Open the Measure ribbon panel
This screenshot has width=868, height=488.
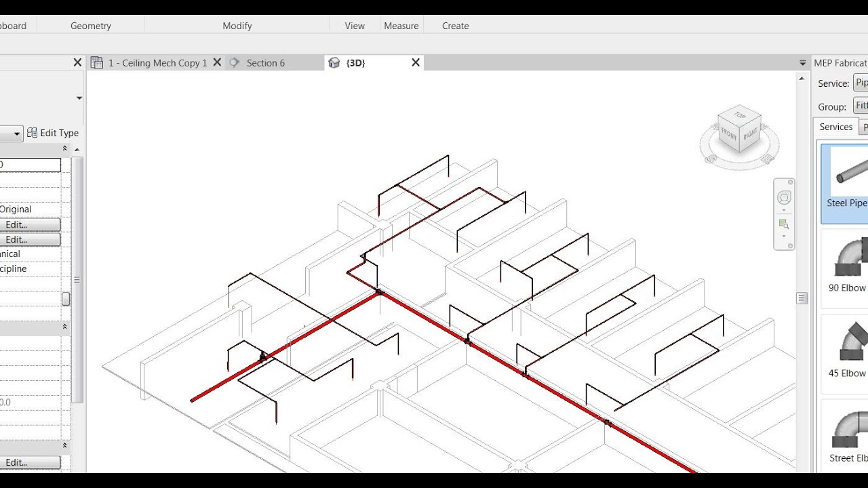pyautogui.click(x=401, y=26)
